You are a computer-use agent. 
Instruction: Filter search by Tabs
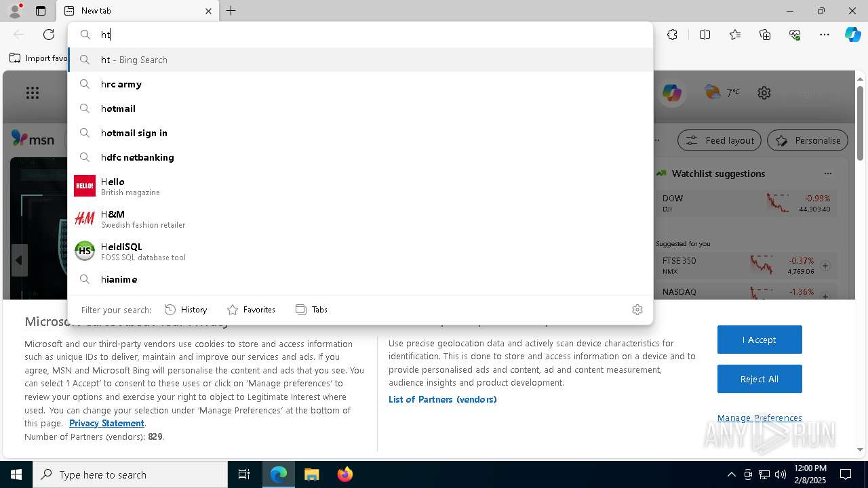click(311, 310)
